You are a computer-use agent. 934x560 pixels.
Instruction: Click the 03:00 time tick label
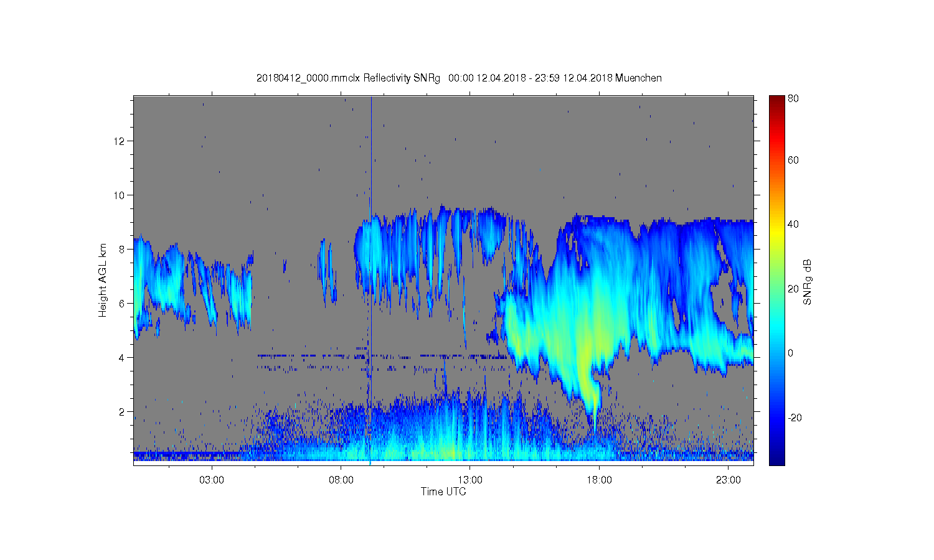pyautogui.click(x=212, y=480)
